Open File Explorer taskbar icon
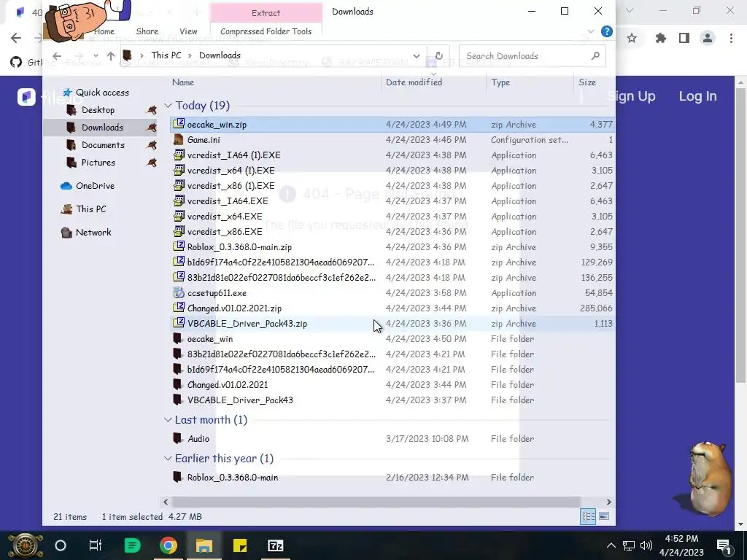This screenshot has height=560, width=747. point(204,545)
